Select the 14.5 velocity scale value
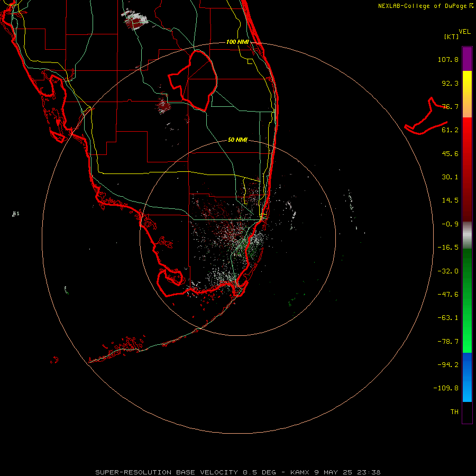 [x=450, y=200]
